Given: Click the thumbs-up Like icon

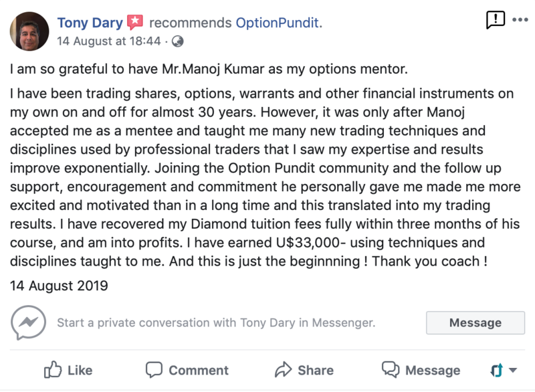Looking at the screenshot, I should pos(52,369).
